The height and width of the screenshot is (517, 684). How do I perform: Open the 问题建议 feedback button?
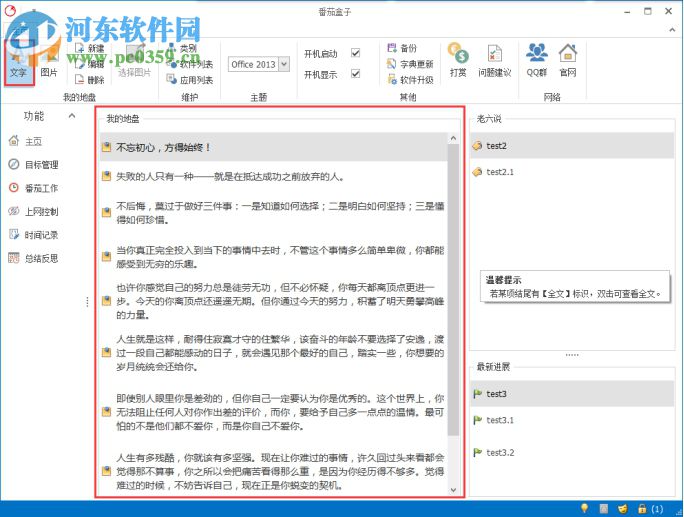coord(494,61)
